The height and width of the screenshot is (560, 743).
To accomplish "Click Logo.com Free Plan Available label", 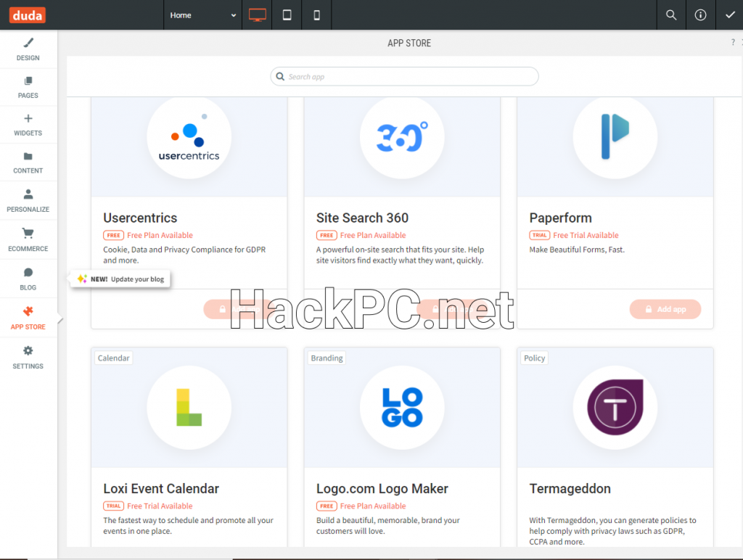I will 373,506.
